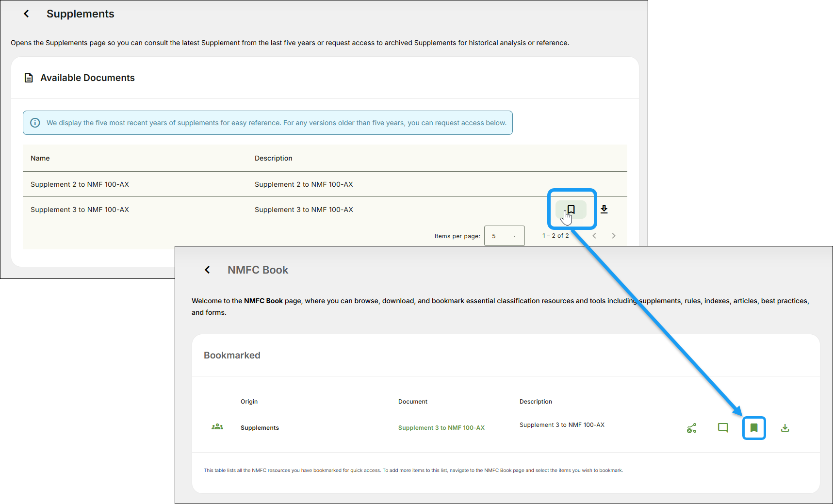Go to previous page of supplements
This screenshot has width=833, height=504.
[594, 236]
